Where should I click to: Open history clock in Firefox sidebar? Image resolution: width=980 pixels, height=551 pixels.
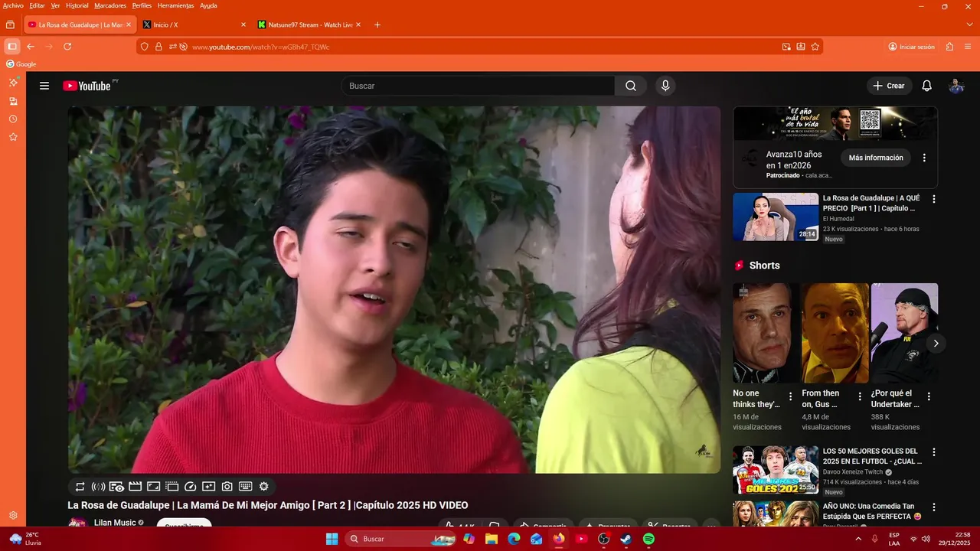click(13, 119)
